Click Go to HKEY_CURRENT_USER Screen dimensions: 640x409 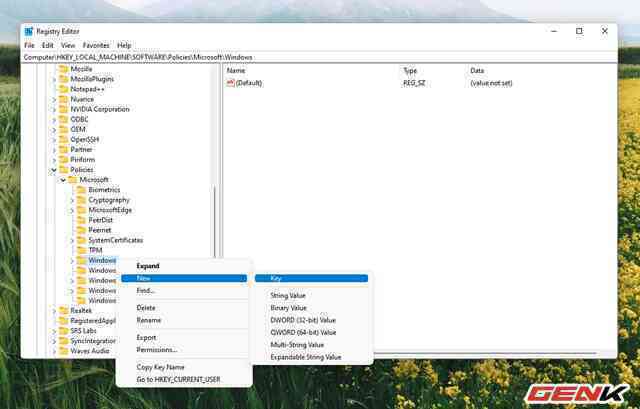click(x=184, y=380)
